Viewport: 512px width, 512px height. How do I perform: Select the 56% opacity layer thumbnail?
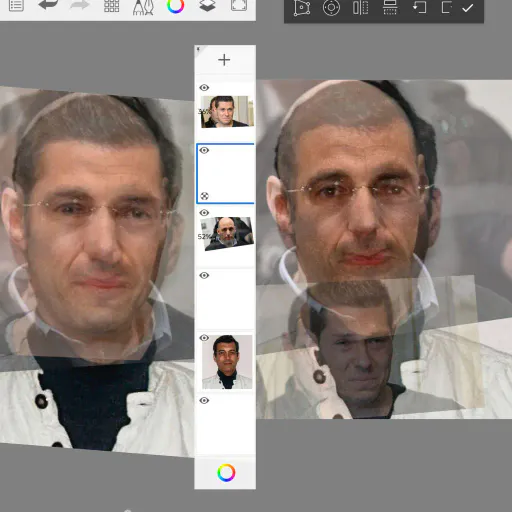pos(227,112)
